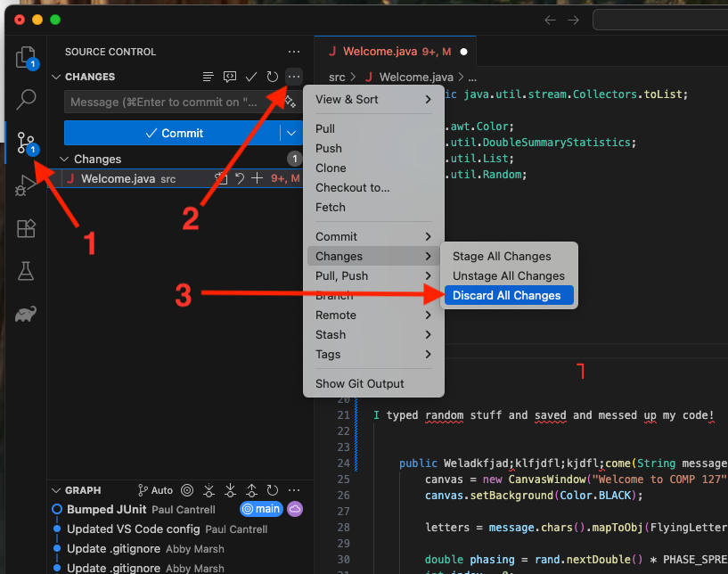
Task: Select Discard All Changes
Action: 509,295
